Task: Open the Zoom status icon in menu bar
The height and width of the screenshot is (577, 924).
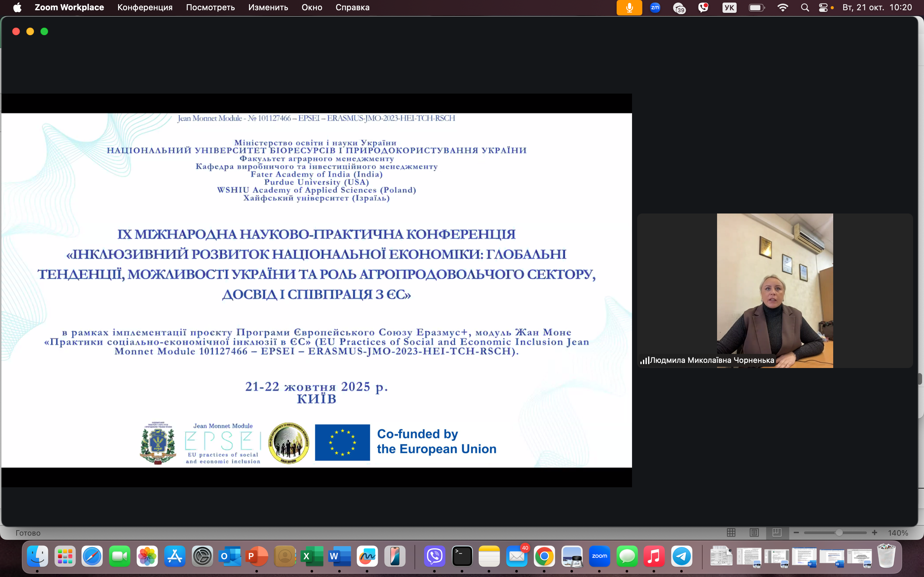Action: 655,8
